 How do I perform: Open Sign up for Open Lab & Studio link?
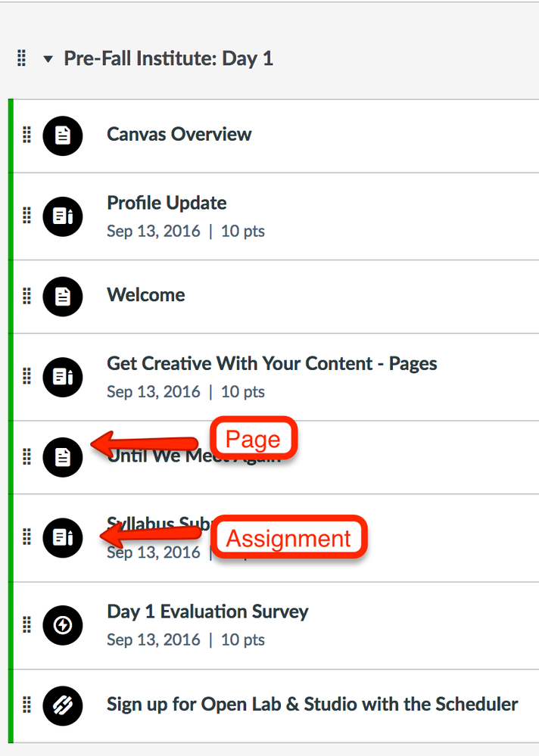[x=313, y=704]
